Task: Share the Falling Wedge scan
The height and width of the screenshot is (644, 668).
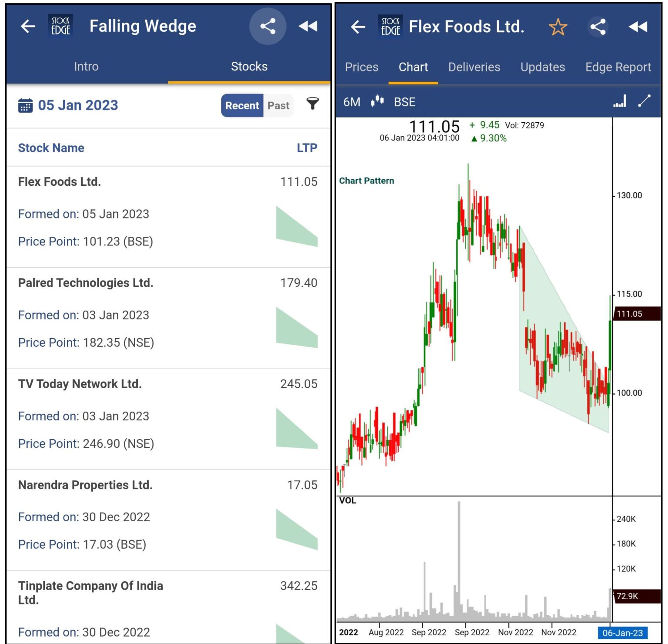Action: click(x=267, y=27)
